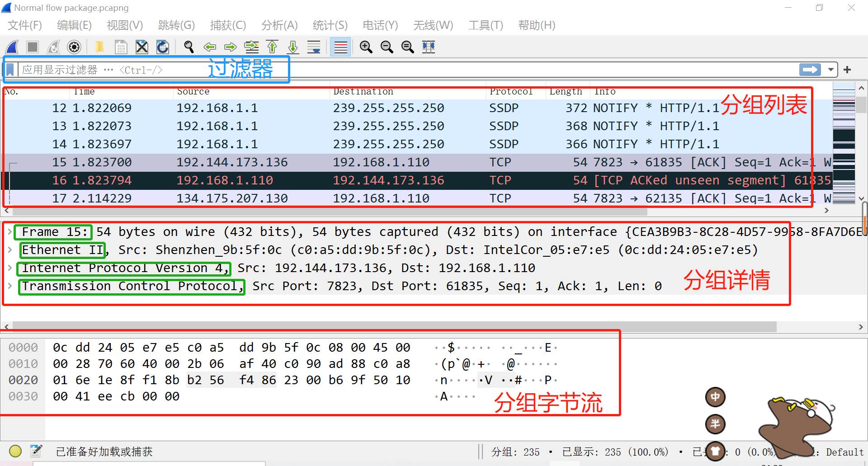Open the filter history dropdown arrow

(x=831, y=69)
